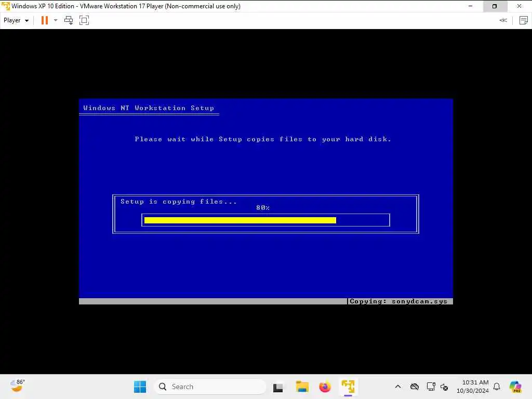Image resolution: width=532 pixels, height=399 pixels.
Task: Open the clock showing 10:31 AM
Action: pyautogui.click(x=473, y=387)
